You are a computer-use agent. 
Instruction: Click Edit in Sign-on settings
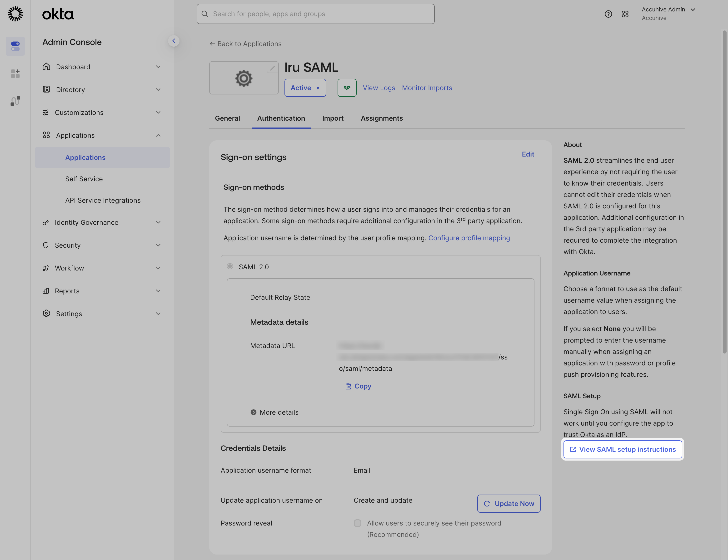point(528,154)
